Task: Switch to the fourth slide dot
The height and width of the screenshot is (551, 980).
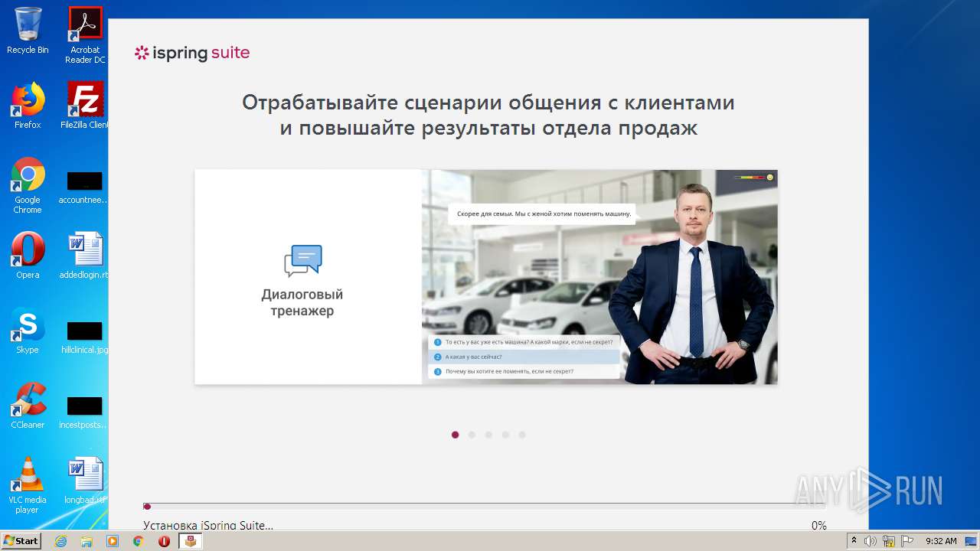Action: click(505, 435)
